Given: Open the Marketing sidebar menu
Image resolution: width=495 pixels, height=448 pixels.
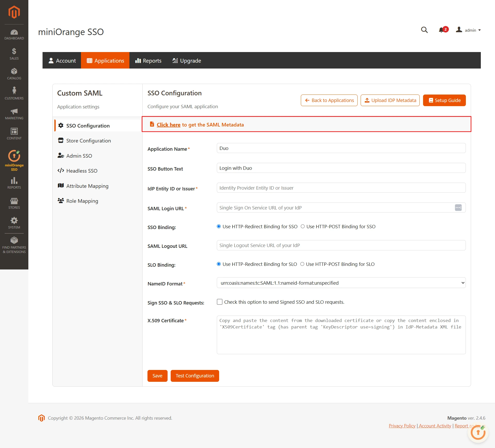Looking at the screenshot, I should (14, 114).
